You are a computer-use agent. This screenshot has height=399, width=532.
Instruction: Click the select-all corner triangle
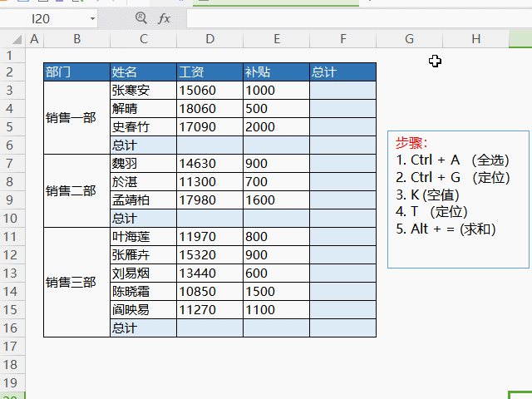(17, 39)
